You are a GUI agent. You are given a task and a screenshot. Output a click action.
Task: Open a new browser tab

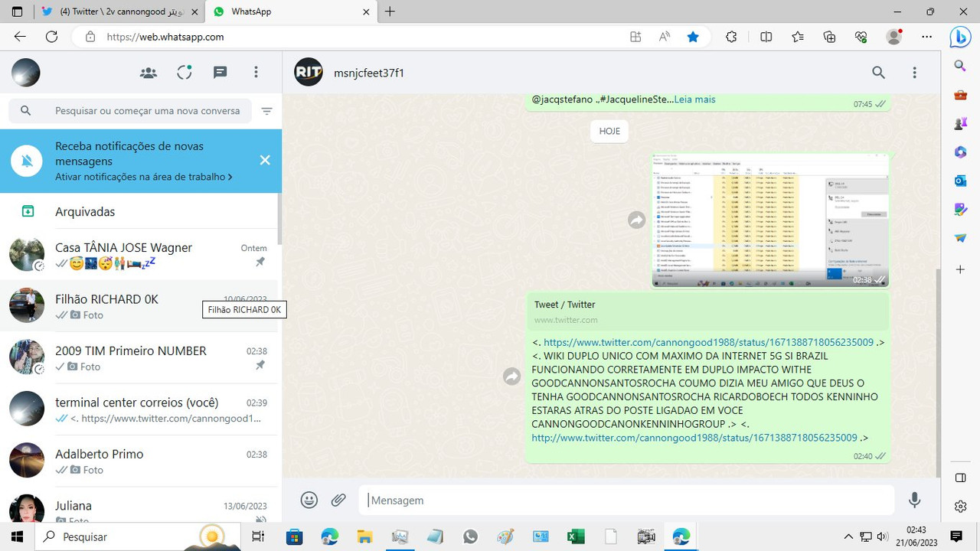(x=390, y=11)
